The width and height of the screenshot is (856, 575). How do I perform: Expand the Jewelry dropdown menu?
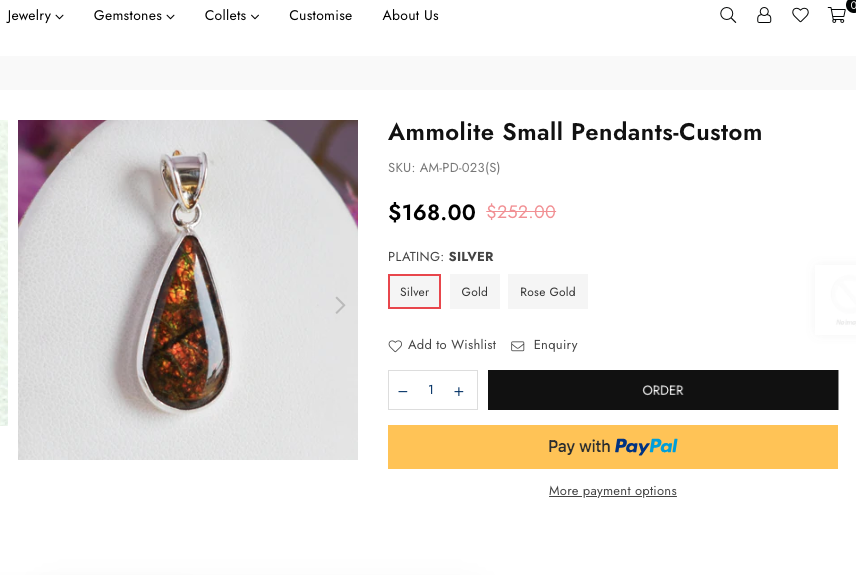pyautogui.click(x=35, y=16)
